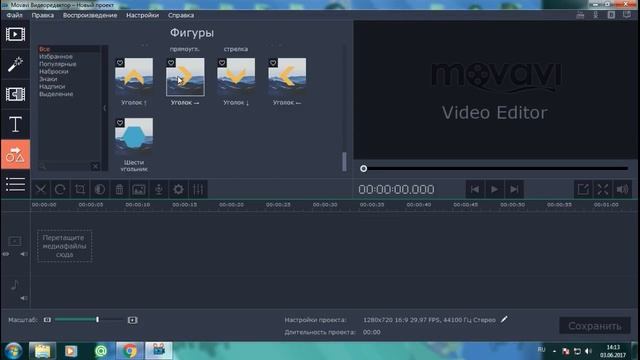Click the scissors Split tool
640x360 pixels.
point(40,189)
